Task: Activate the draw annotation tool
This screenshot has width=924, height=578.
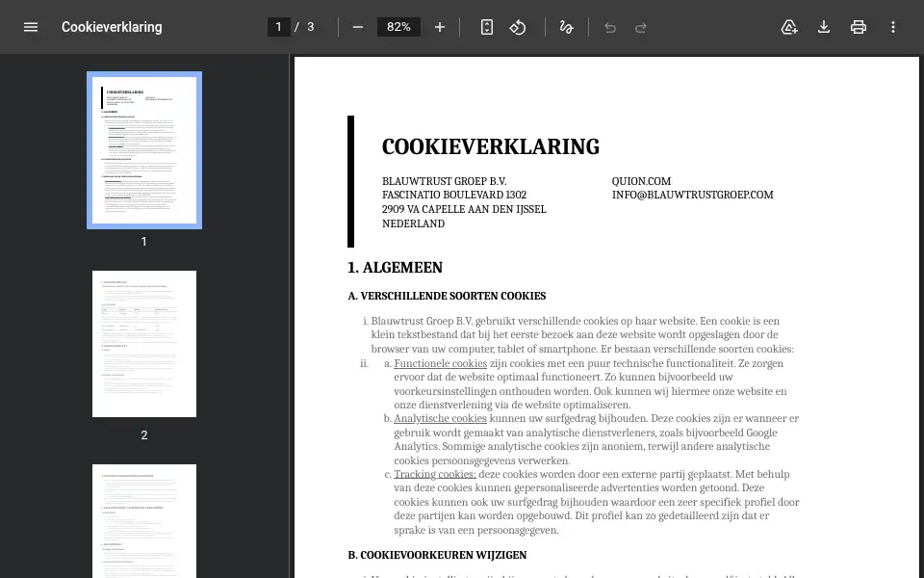Action: [566, 27]
